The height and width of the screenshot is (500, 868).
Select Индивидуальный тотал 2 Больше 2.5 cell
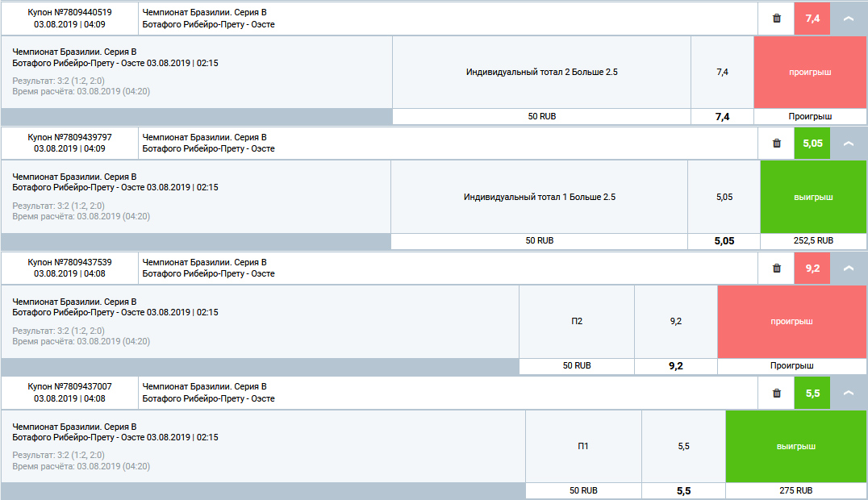click(541, 72)
